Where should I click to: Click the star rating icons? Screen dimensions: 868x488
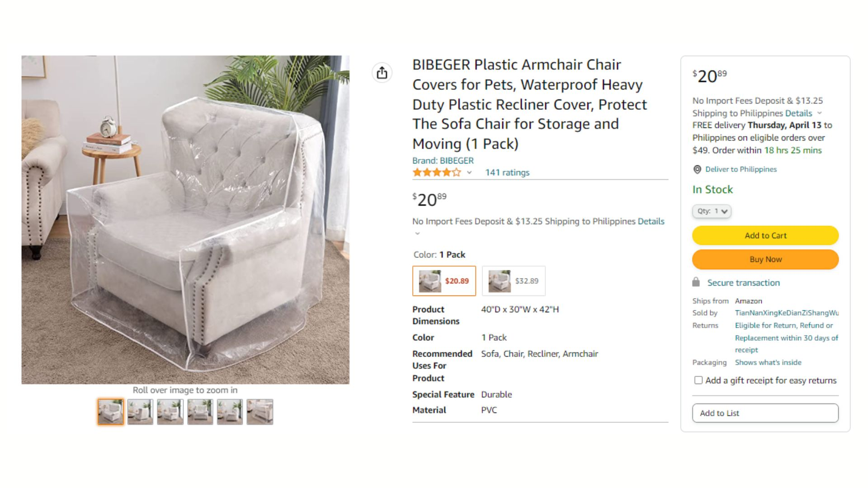437,172
